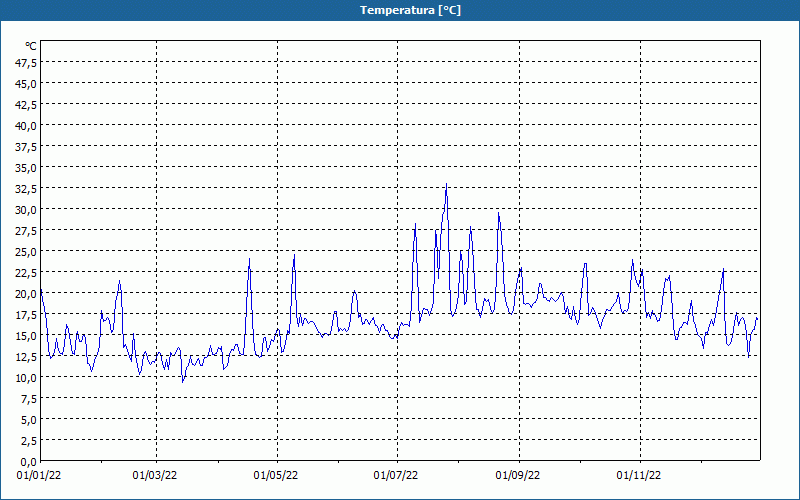
Task: Click the 27,5 y-axis value
Action: [27, 231]
